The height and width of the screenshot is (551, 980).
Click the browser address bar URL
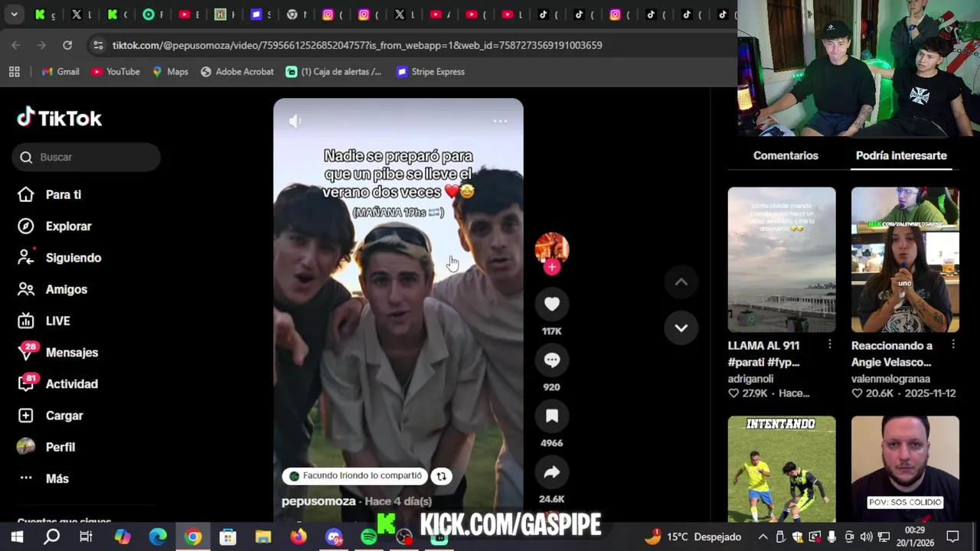pos(358,45)
